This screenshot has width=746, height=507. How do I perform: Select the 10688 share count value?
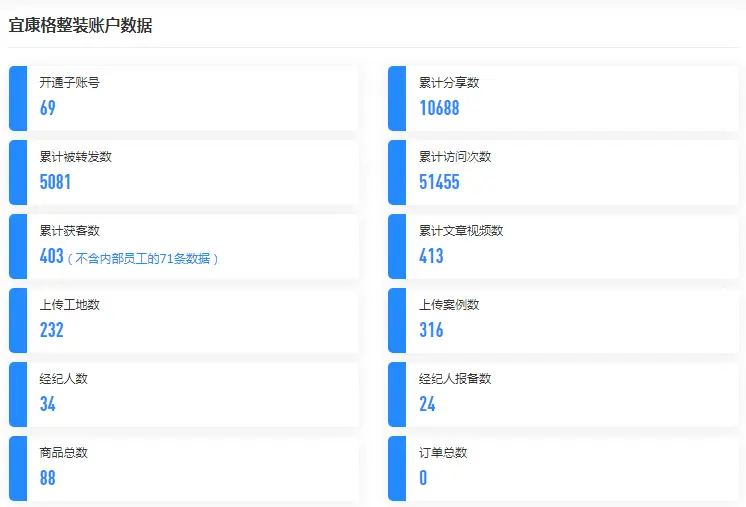439,108
